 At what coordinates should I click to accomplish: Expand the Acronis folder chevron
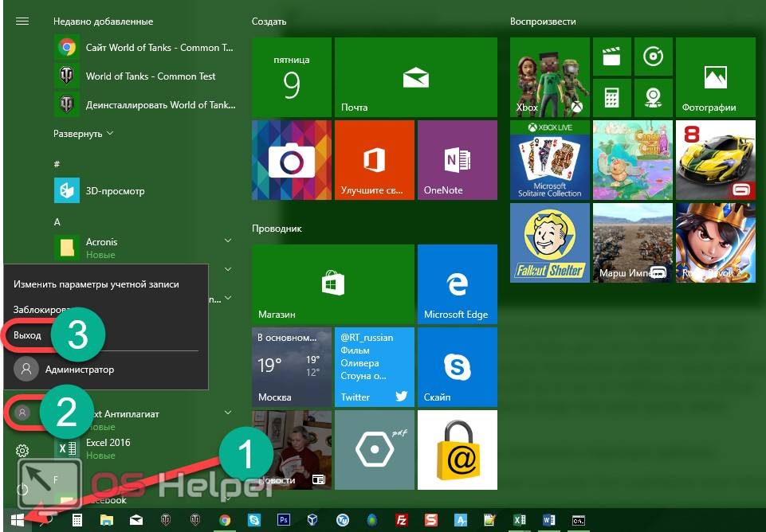pos(228,241)
